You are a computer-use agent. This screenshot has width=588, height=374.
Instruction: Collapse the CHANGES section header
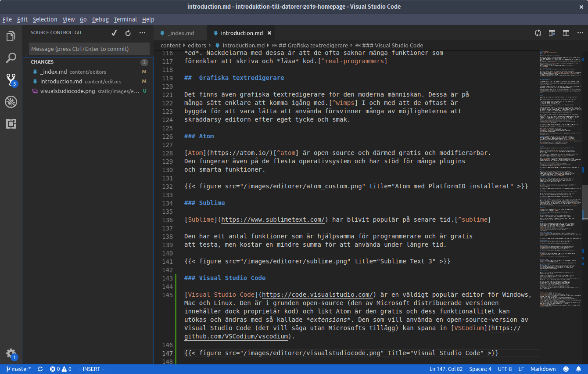pyautogui.click(x=88, y=62)
